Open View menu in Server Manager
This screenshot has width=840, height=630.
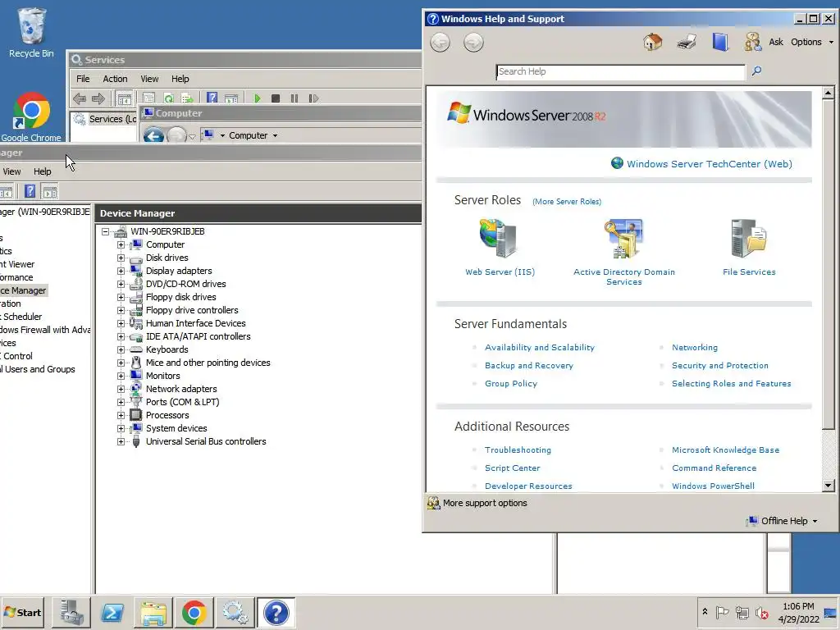point(11,171)
